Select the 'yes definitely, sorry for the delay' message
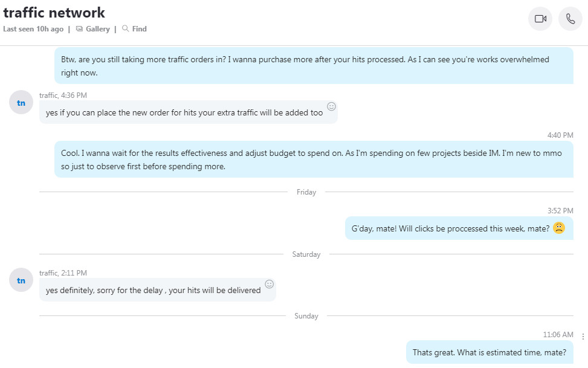Screen dimensions: 588x368 (158, 290)
